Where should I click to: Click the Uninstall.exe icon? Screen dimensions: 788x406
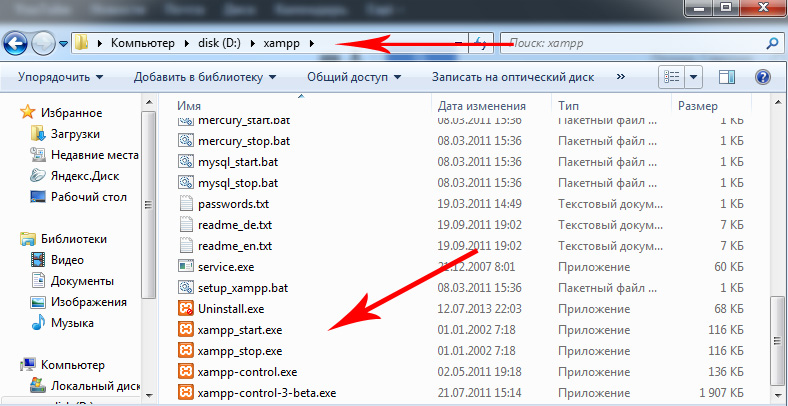(x=185, y=308)
